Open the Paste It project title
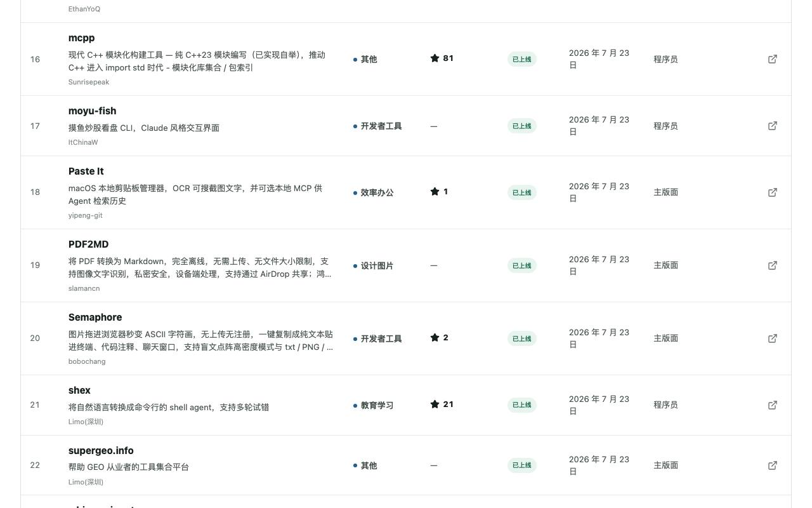This screenshot has width=812, height=508. (86, 171)
